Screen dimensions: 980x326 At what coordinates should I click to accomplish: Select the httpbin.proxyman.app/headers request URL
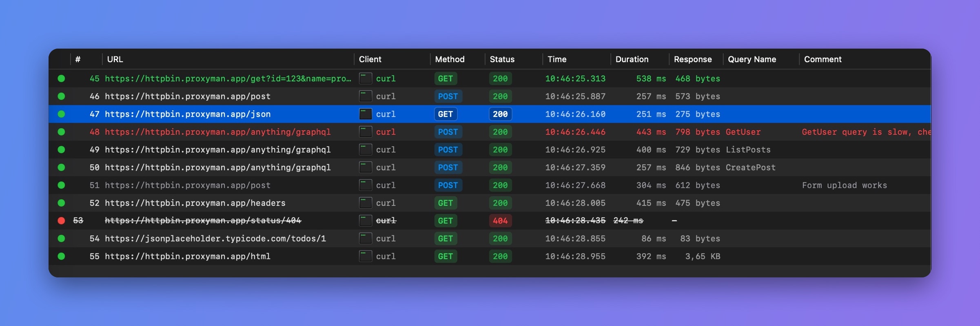(x=195, y=203)
